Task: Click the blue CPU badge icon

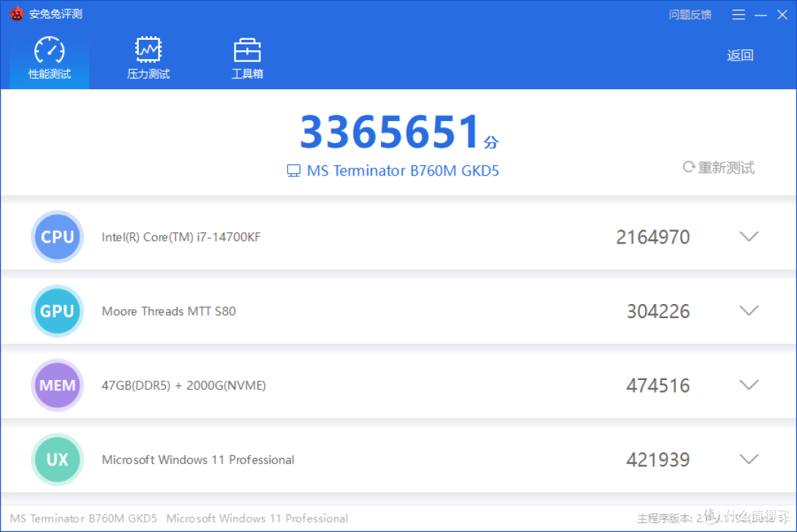Action: point(58,237)
